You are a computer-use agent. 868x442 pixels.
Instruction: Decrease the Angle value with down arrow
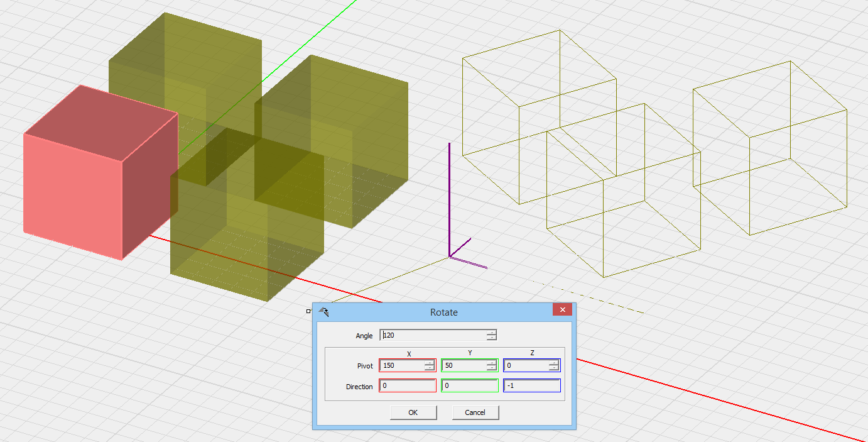pos(492,338)
